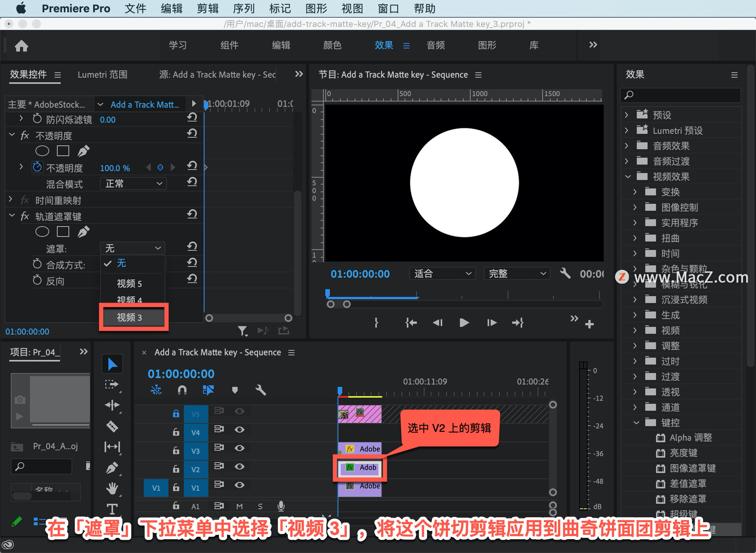The image size is (756, 553).
Task: Go to In point button
Action: click(411, 323)
